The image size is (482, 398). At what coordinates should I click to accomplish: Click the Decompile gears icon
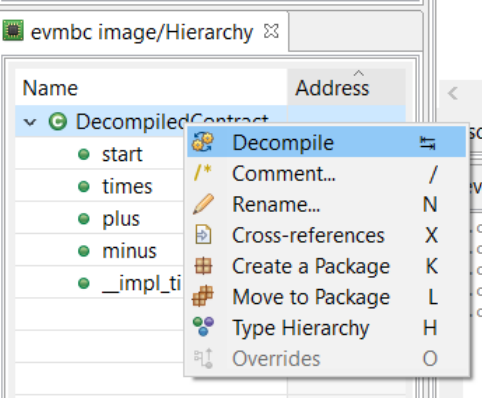(x=203, y=142)
